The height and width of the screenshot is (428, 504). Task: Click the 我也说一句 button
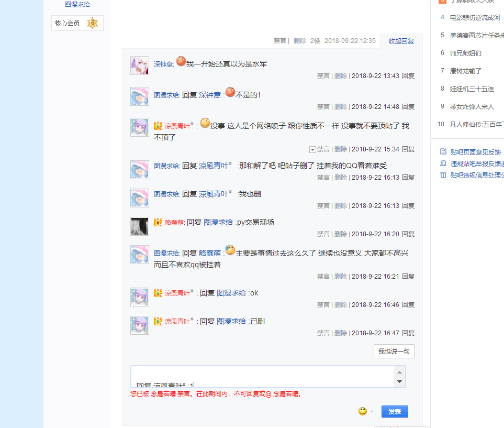(x=394, y=351)
